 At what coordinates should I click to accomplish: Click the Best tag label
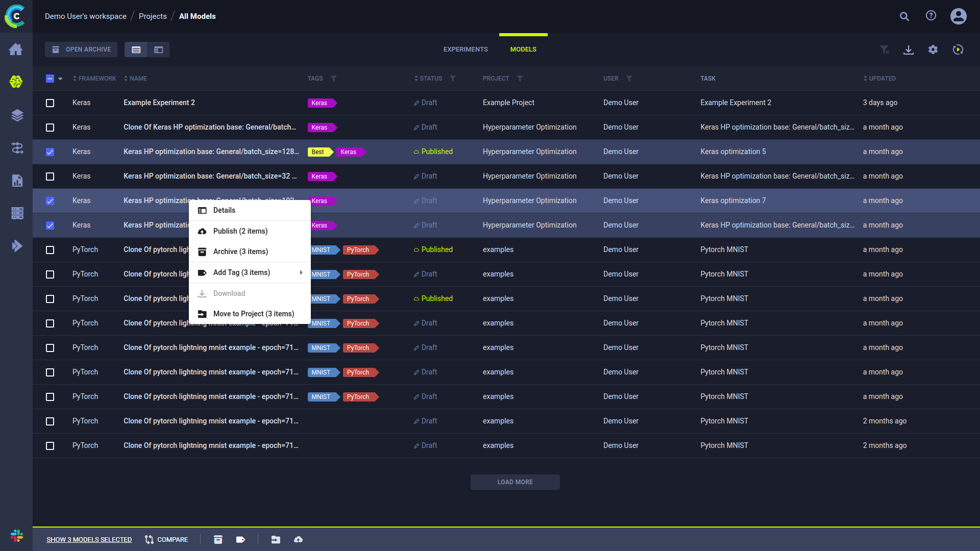(318, 152)
